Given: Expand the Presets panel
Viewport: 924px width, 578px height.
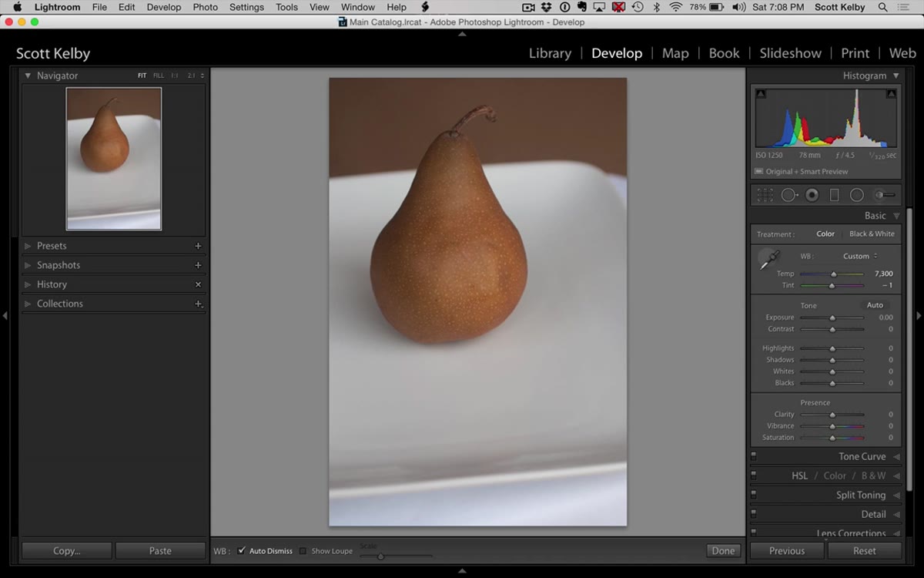Looking at the screenshot, I should coord(28,246).
